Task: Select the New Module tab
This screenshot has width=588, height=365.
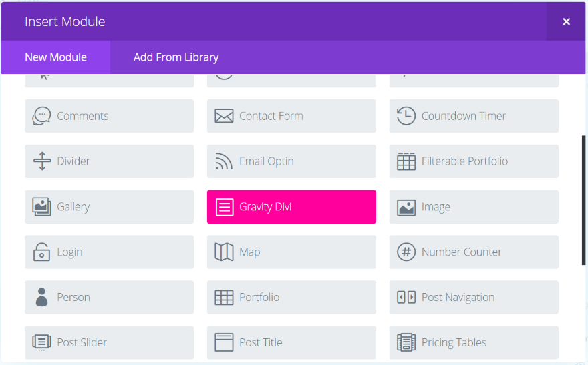Action: coord(55,57)
